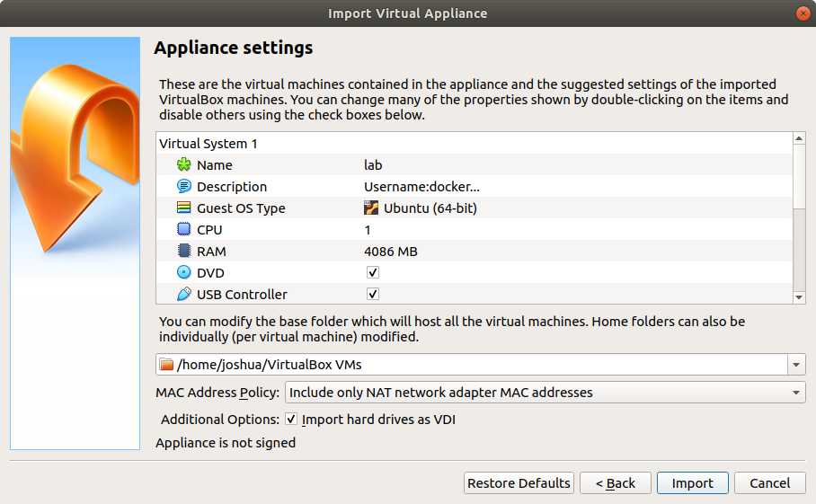Select the 'Username:docker...' description value
Screen dimensions: 816x504
421,186
